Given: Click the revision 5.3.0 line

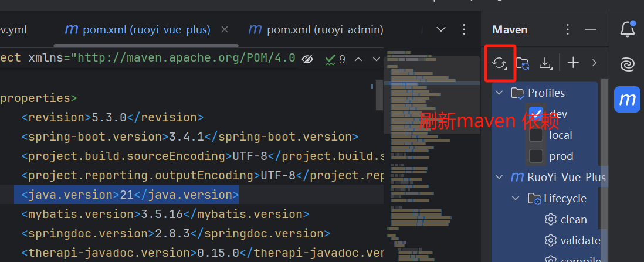Looking at the screenshot, I should 112,117.
